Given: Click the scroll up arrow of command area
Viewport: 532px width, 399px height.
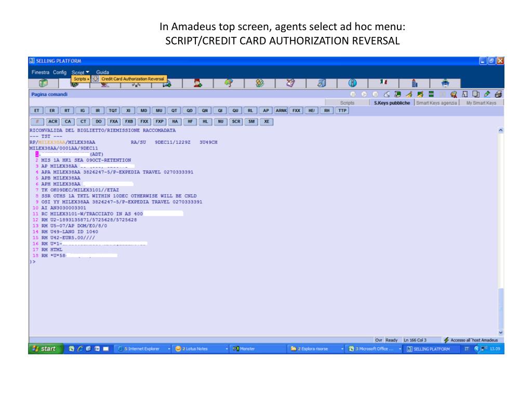Looking at the screenshot, I should (x=500, y=130).
